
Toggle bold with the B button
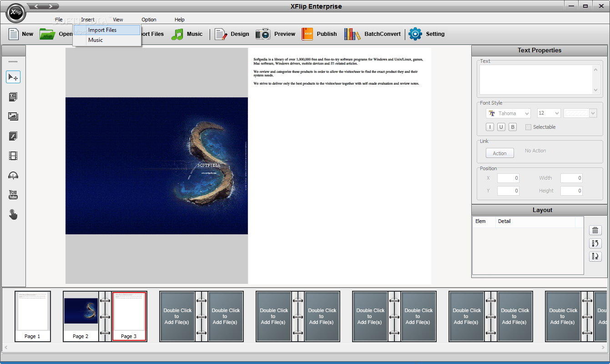click(x=513, y=127)
